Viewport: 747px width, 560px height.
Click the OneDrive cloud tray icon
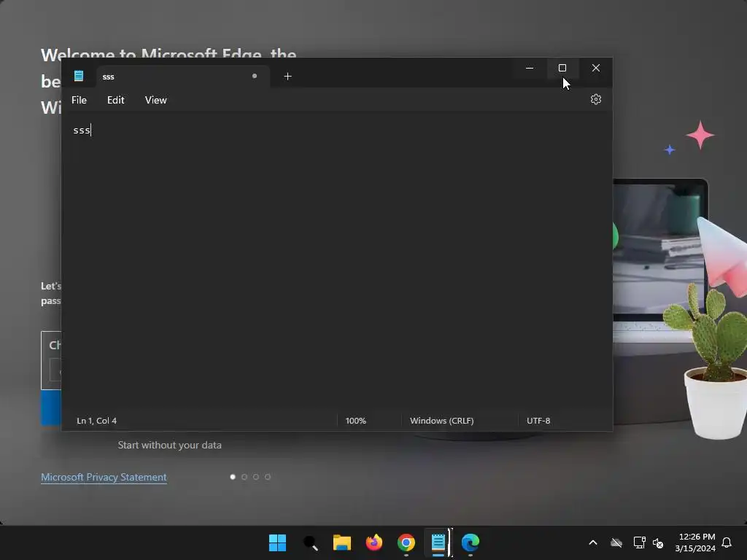pyautogui.click(x=616, y=542)
